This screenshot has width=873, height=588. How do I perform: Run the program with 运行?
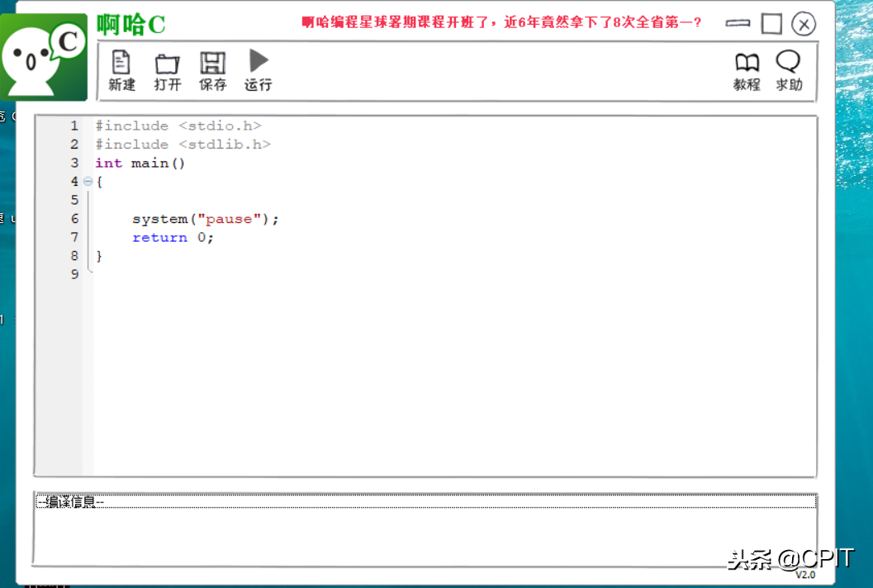tap(259, 71)
